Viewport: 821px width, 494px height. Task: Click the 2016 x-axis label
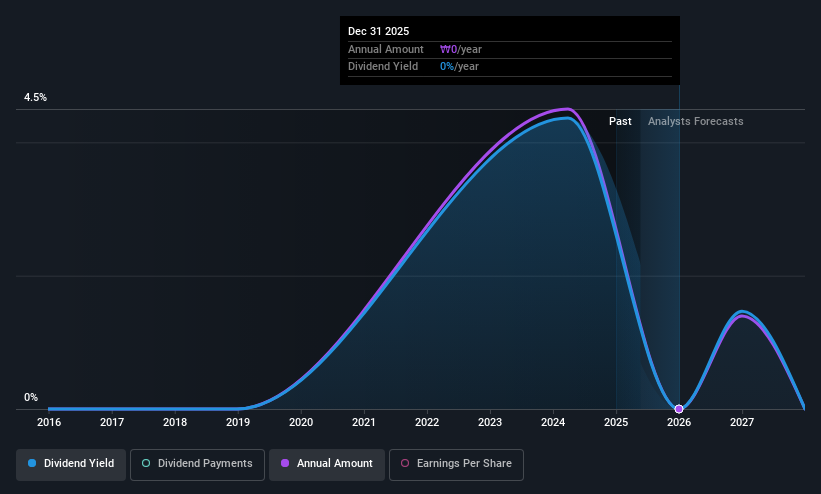[49, 422]
